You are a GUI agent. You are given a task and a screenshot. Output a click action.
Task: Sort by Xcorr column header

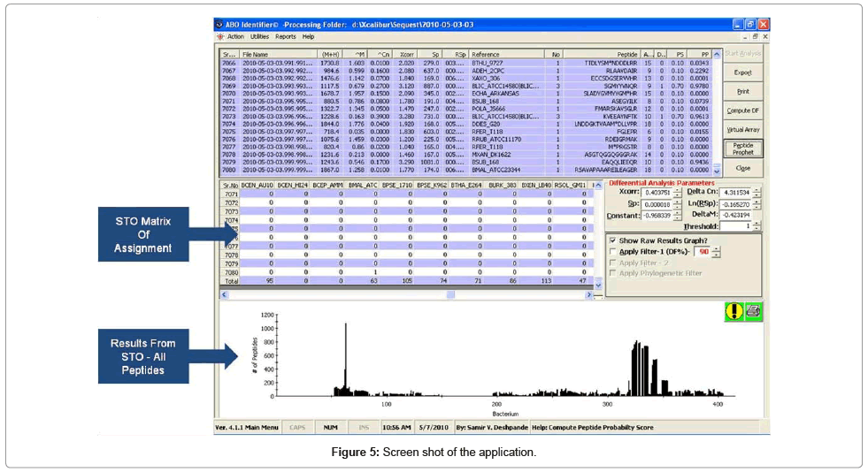point(403,54)
